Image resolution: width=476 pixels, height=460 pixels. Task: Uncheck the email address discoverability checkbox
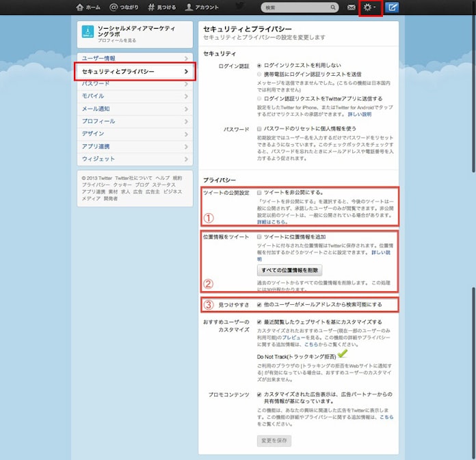pyautogui.click(x=259, y=304)
